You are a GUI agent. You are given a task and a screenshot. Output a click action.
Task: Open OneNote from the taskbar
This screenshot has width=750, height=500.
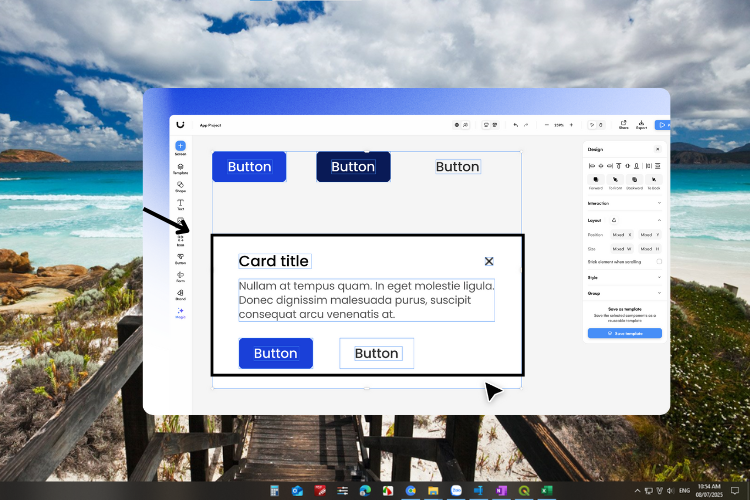[x=501, y=490]
